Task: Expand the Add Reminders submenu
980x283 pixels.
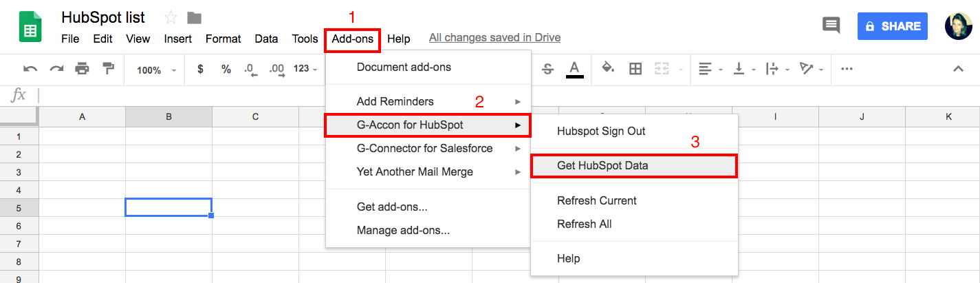Action: (428, 101)
